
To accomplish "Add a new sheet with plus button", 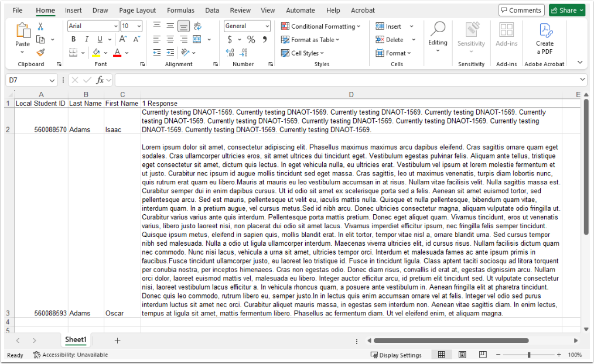I will click(x=117, y=340).
